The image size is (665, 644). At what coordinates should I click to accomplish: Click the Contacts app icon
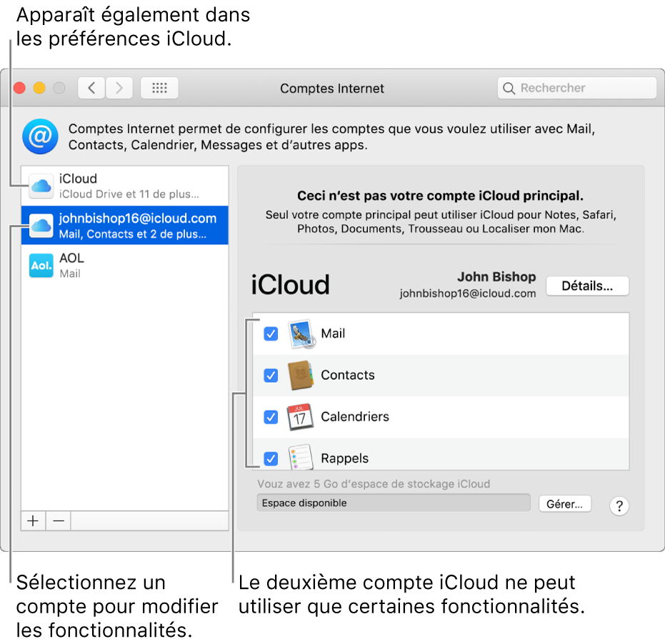[x=301, y=375]
